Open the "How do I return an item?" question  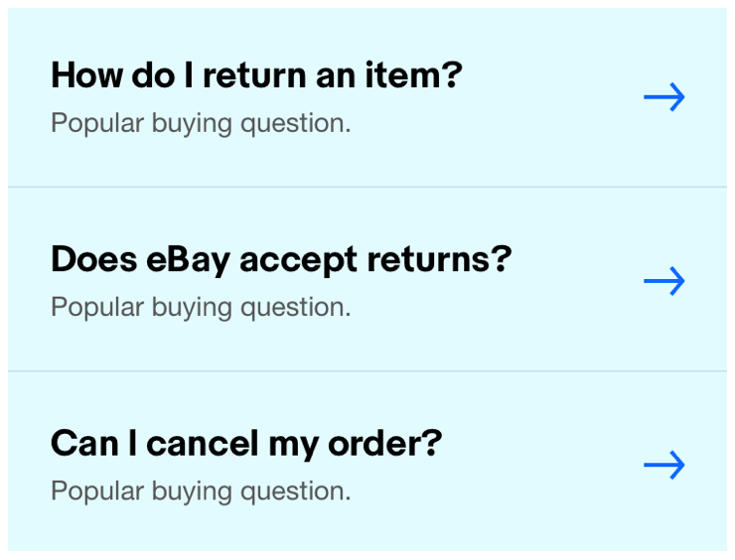[x=256, y=74]
